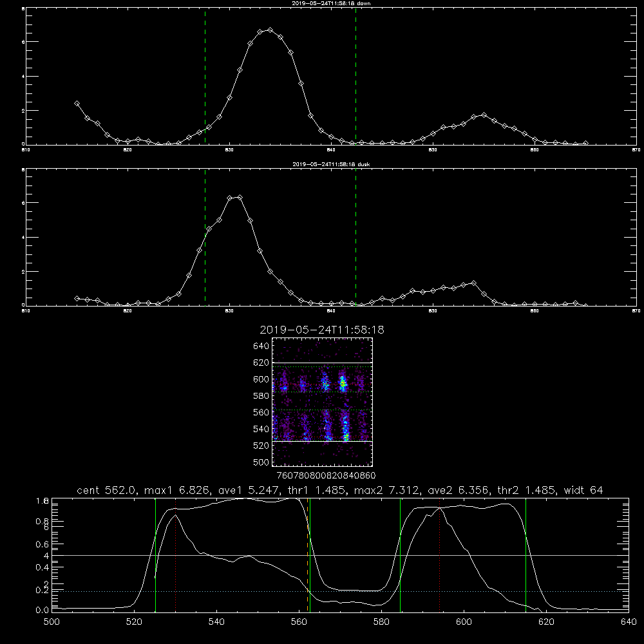Click the highest peak marker on the dawn curve
644x644 pixels.
click(270, 30)
